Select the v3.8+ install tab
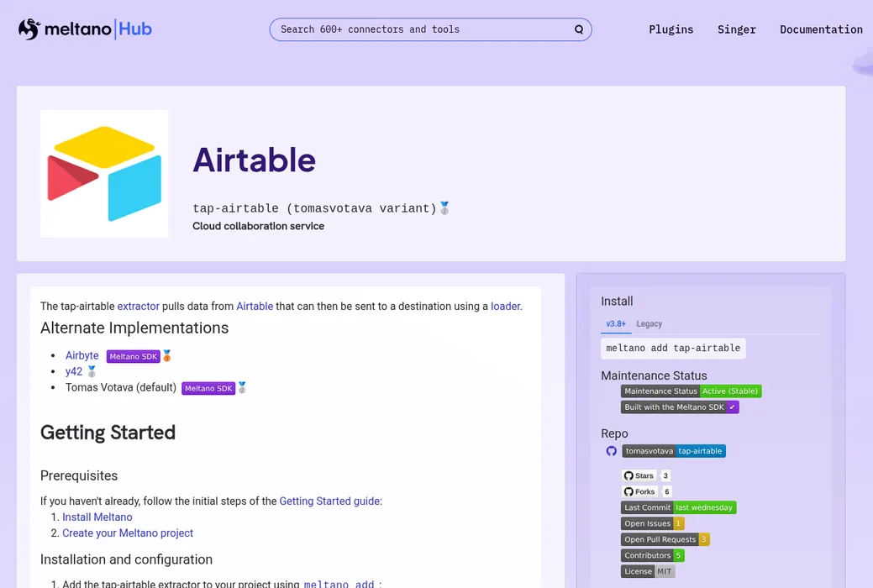873x588 pixels. (x=616, y=323)
